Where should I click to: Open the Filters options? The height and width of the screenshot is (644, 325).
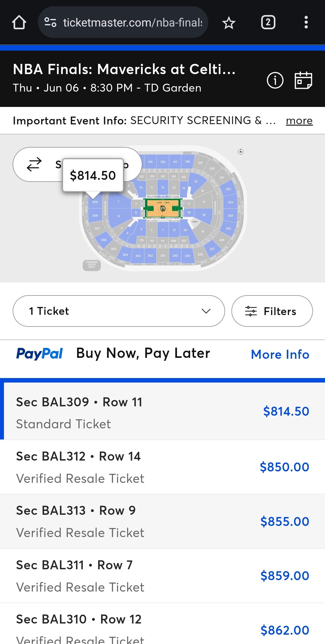pos(272,311)
